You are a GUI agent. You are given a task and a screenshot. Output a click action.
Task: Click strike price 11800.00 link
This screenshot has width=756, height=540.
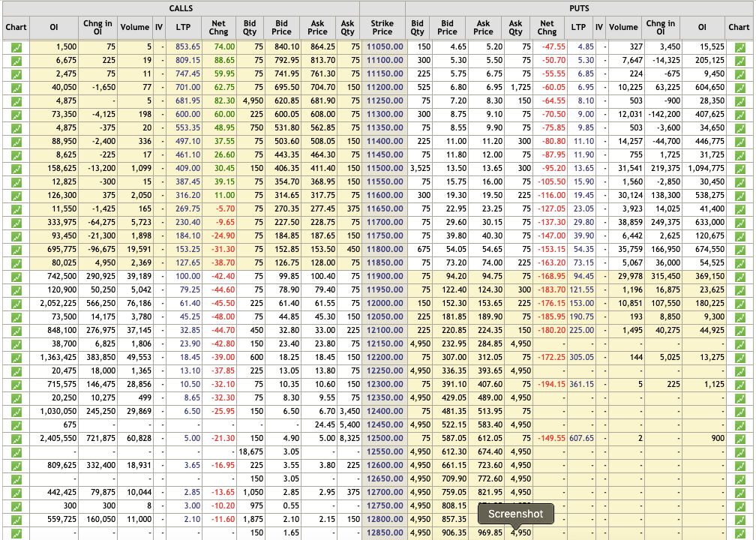click(x=385, y=249)
